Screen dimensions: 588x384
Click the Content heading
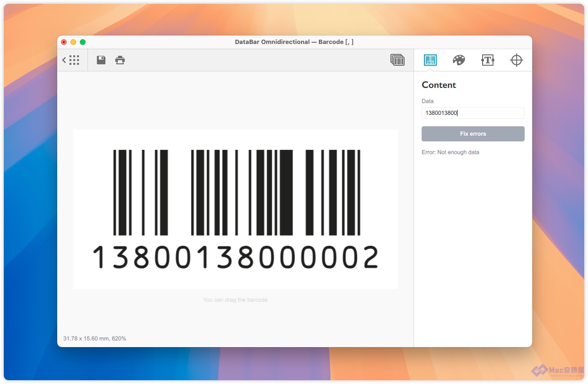439,85
